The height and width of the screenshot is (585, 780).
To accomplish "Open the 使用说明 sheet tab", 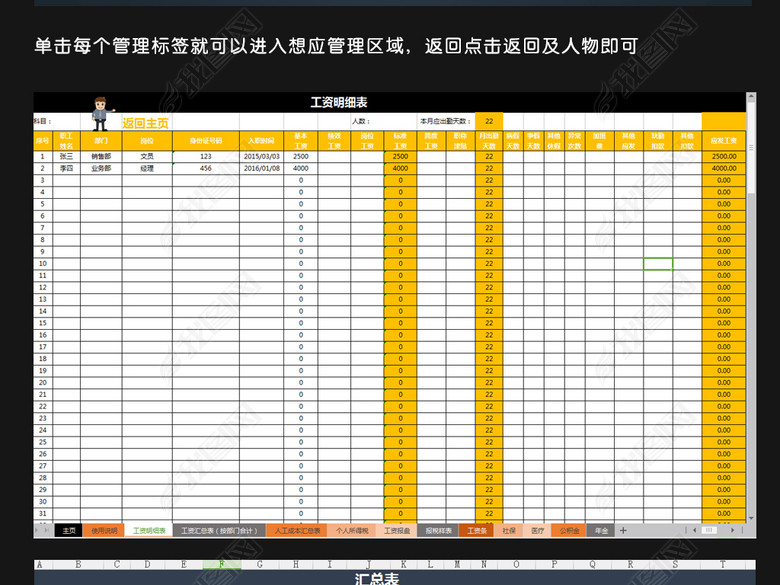I will tap(104, 531).
